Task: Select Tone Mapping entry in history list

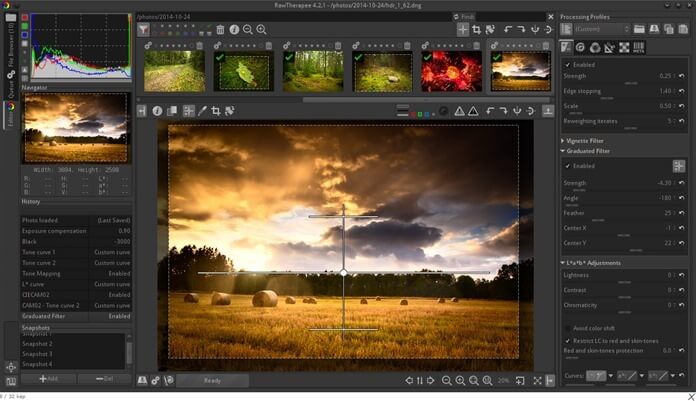Action: pos(76,274)
